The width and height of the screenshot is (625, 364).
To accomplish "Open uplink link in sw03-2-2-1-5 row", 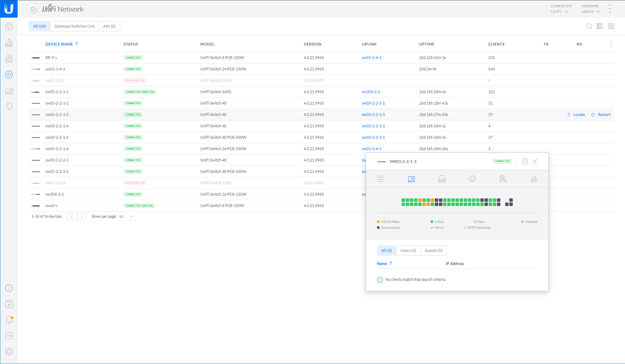I will (x=373, y=137).
